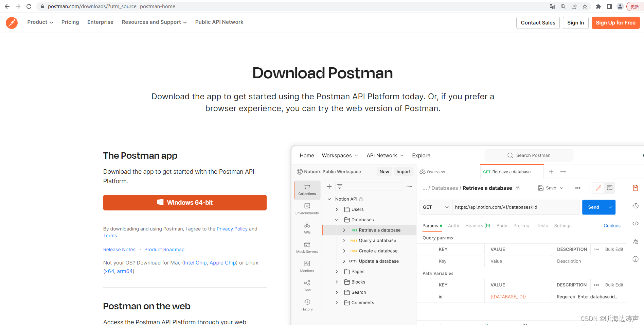Open the browser zoom magnifier icon

click(x=563, y=6)
